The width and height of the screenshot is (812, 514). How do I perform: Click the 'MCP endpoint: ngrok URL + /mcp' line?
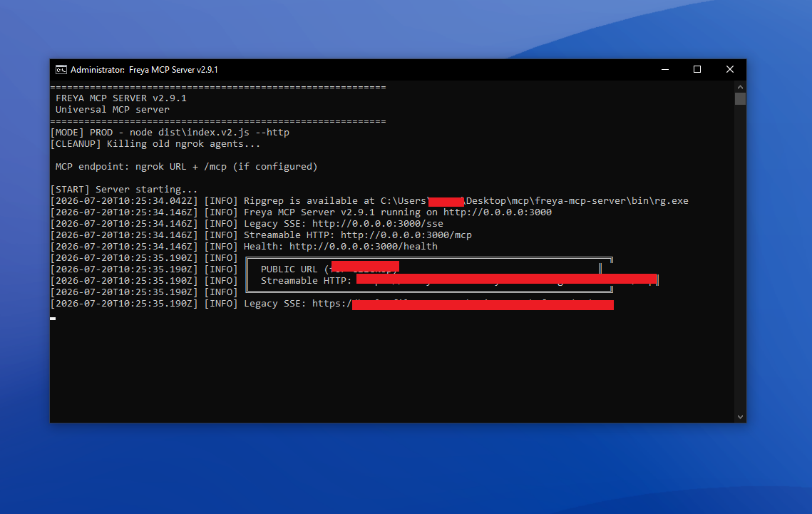coord(187,166)
